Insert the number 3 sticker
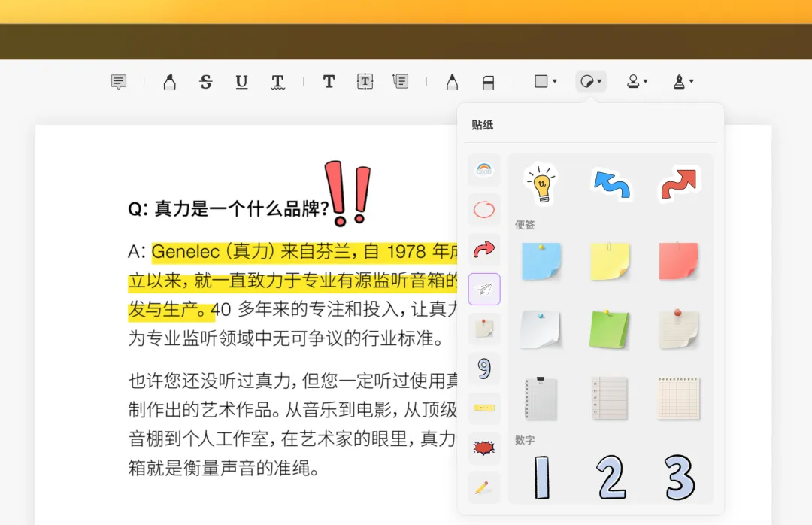 pos(680,478)
